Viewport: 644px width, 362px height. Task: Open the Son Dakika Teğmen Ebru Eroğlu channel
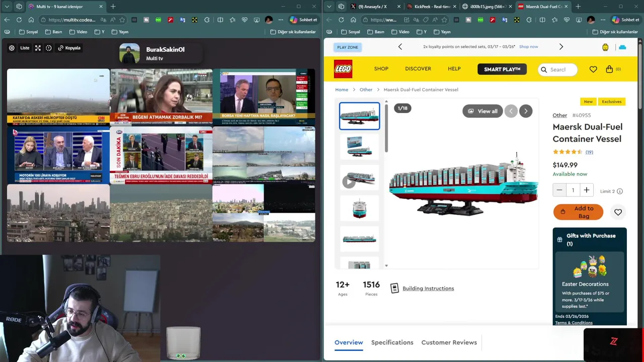(x=161, y=155)
